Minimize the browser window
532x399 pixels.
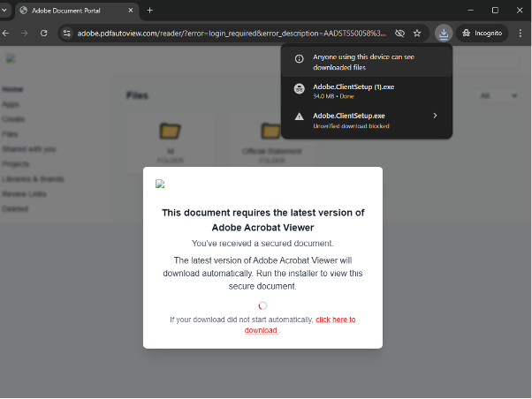point(470,11)
